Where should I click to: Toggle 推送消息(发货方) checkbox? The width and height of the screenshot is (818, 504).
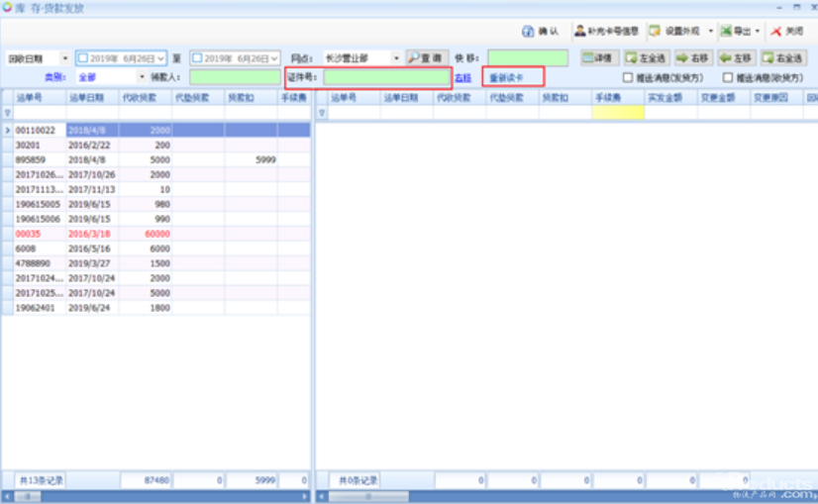point(628,77)
